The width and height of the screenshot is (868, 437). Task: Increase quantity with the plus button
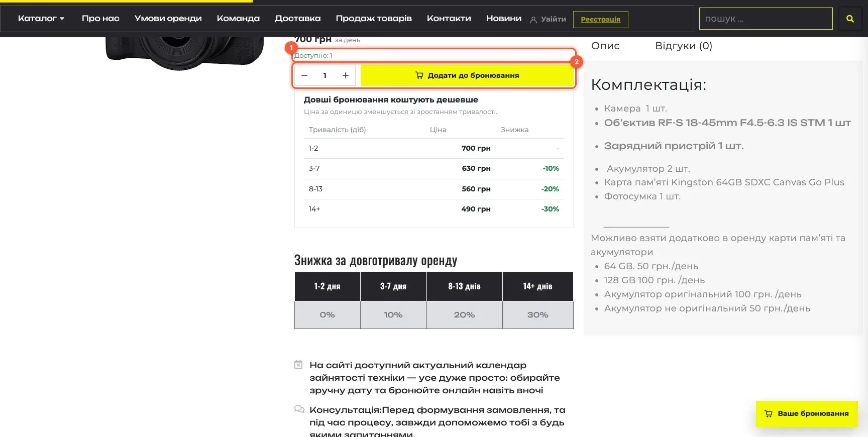pyautogui.click(x=346, y=75)
